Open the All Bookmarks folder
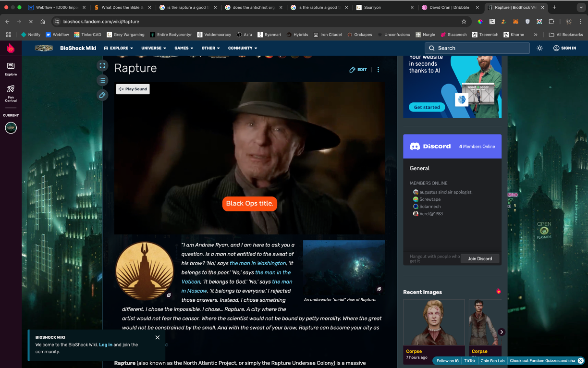 (566, 35)
